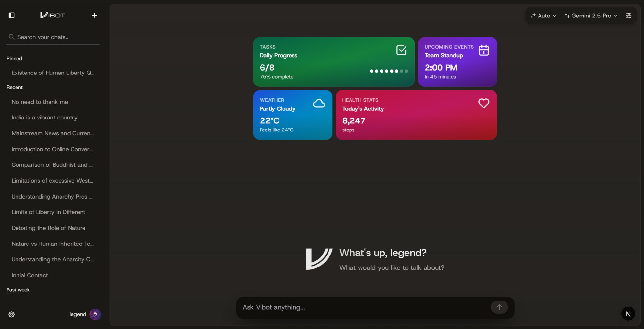
Task: Click the In 45 minutes text
Action: pyautogui.click(x=440, y=77)
